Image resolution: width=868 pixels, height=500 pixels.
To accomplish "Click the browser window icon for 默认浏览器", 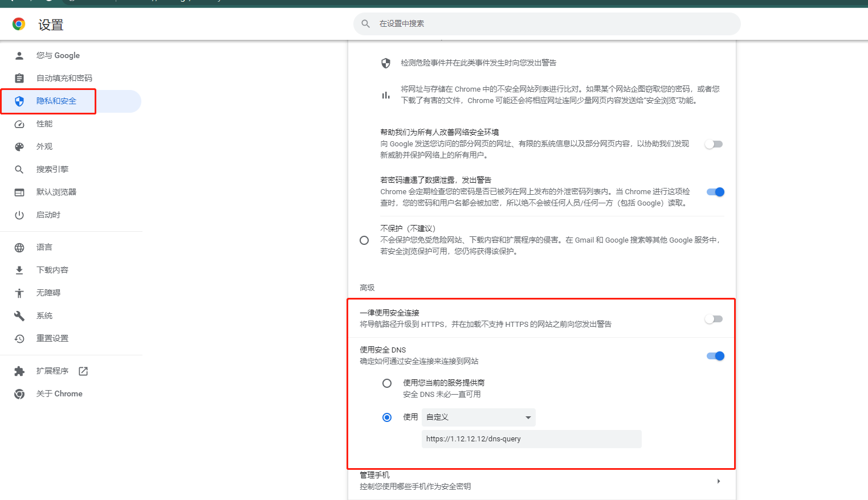I will [x=19, y=192].
